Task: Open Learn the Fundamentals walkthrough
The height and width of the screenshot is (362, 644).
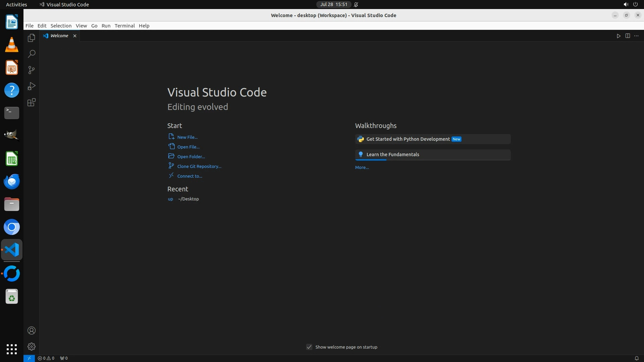Action: tap(392, 155)
